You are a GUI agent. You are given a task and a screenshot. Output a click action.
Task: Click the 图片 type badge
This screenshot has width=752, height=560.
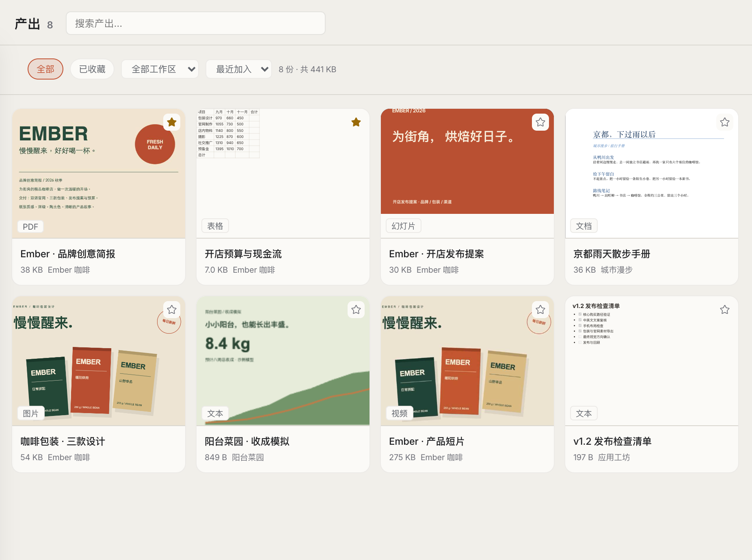coord(31,414)
